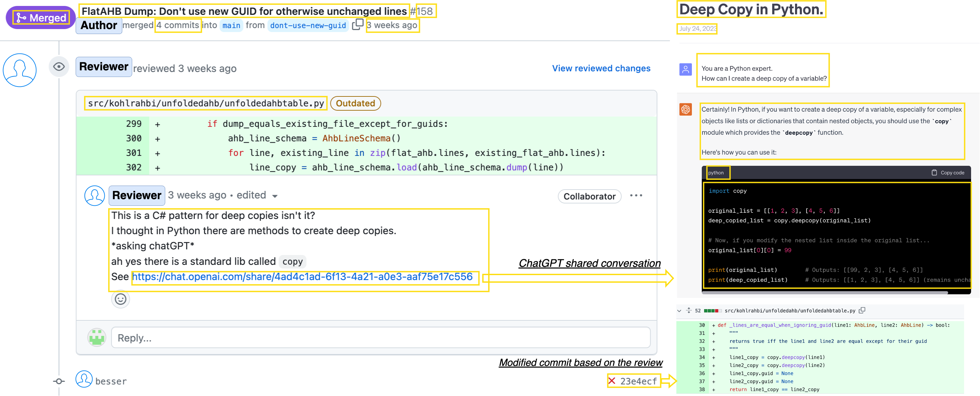
Task: Copy unfoldedahbtable.py file path in diff
Action: (862, 310)
